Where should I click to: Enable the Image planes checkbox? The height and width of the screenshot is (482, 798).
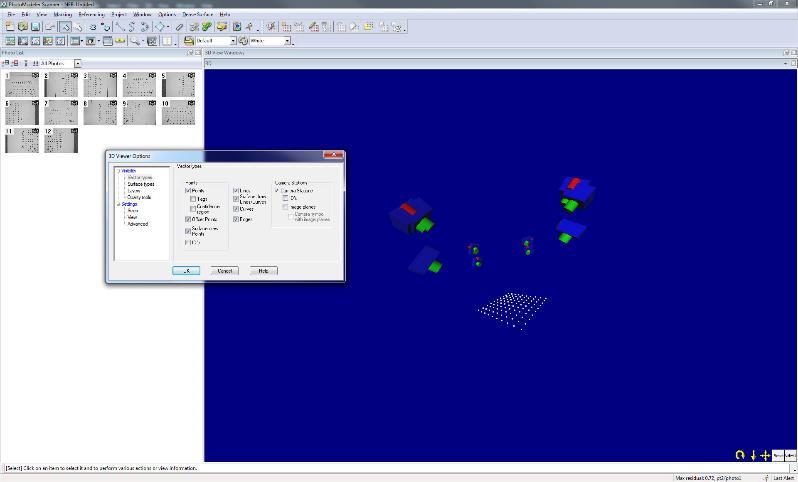[285, 207]
